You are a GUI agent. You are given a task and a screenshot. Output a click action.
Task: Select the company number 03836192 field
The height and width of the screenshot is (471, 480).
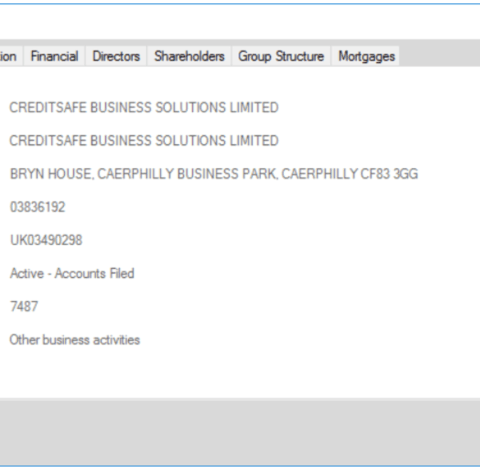point(38,207)
